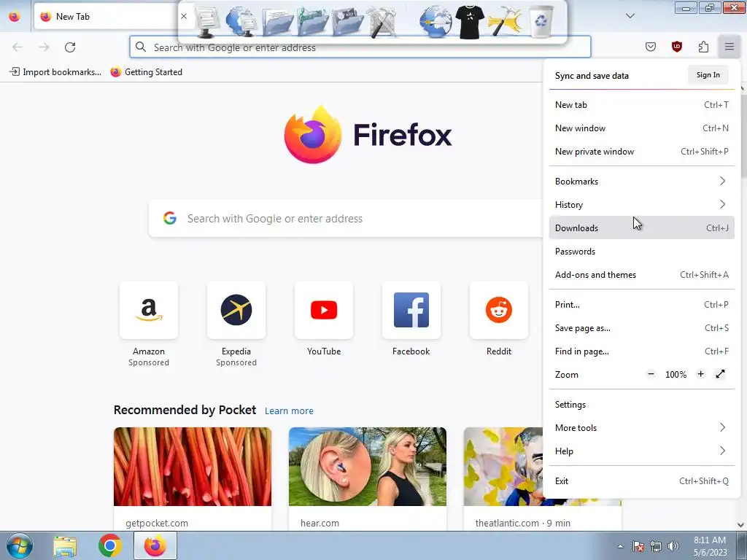
Task: Click the page's Google search box
Action: click(x=346, y=219)
